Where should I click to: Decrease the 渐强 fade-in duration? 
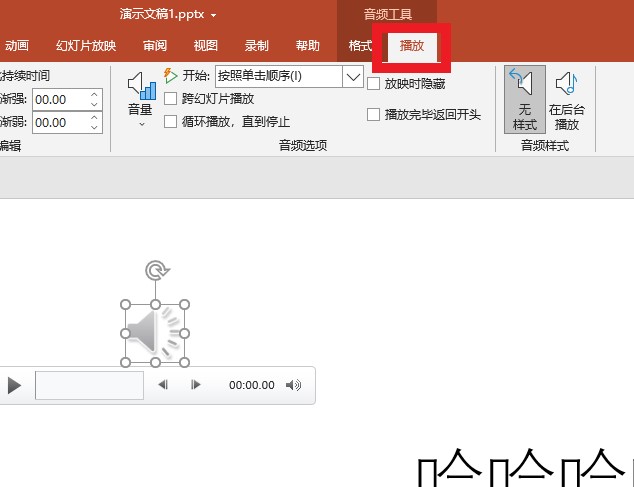pos(94,104)
